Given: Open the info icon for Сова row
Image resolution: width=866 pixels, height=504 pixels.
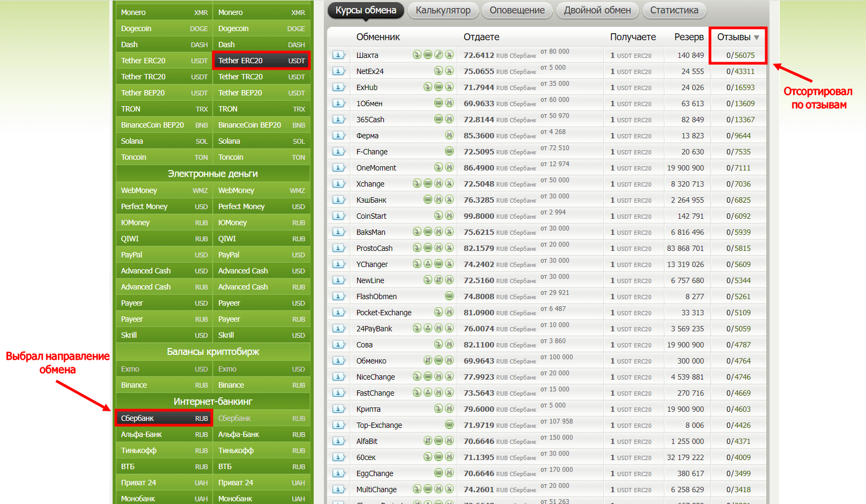Looking at the screenshot, I should [x=338, y=344].
